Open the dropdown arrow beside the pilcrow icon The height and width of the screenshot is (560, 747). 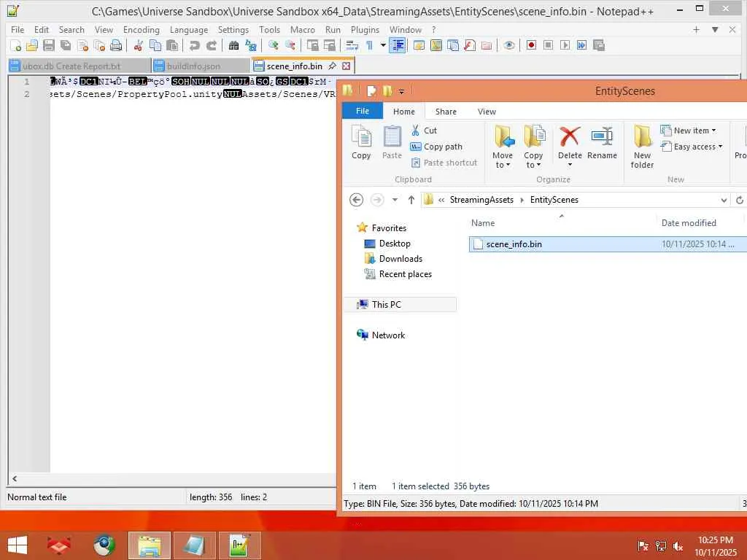click(x=383, y=45)
